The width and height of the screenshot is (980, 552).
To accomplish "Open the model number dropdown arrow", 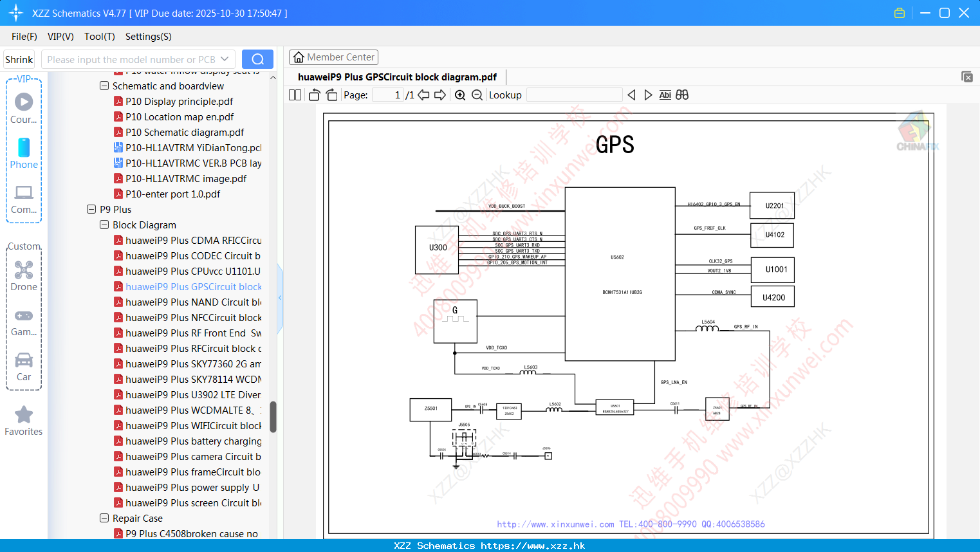I will 225,59.
